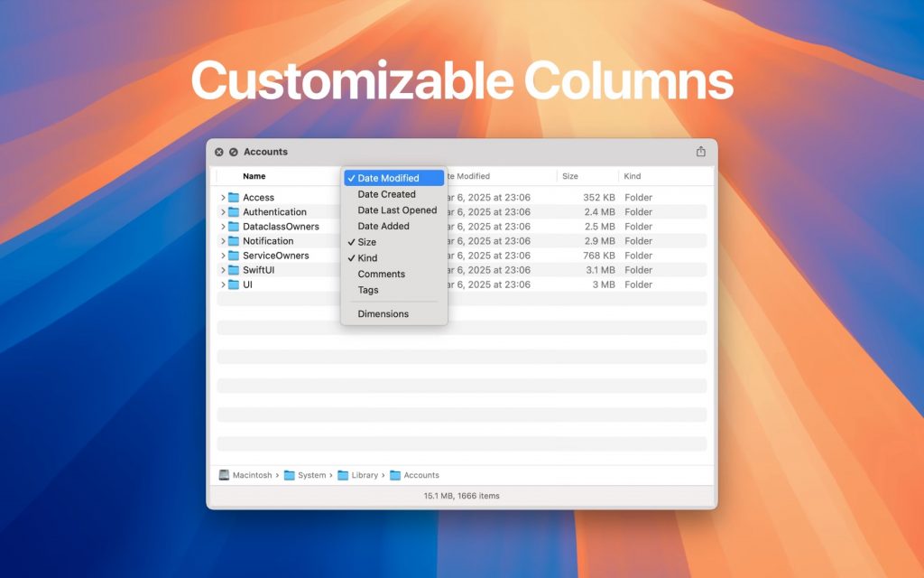Expand the Access folder
The image size is (924, 578).
(x=222, y=197)
